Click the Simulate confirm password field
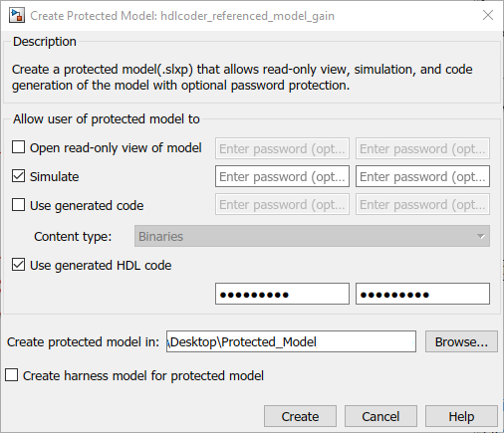Screen dimensions: 504x433 coord(422,176)
